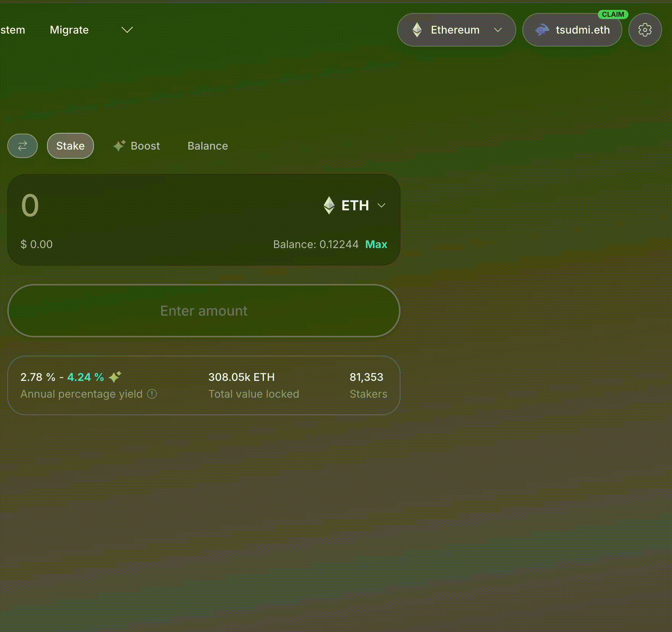
Task: Click the sparkle icon on the Boost tab
Action: pyautogui.click(x=119, y=146)
